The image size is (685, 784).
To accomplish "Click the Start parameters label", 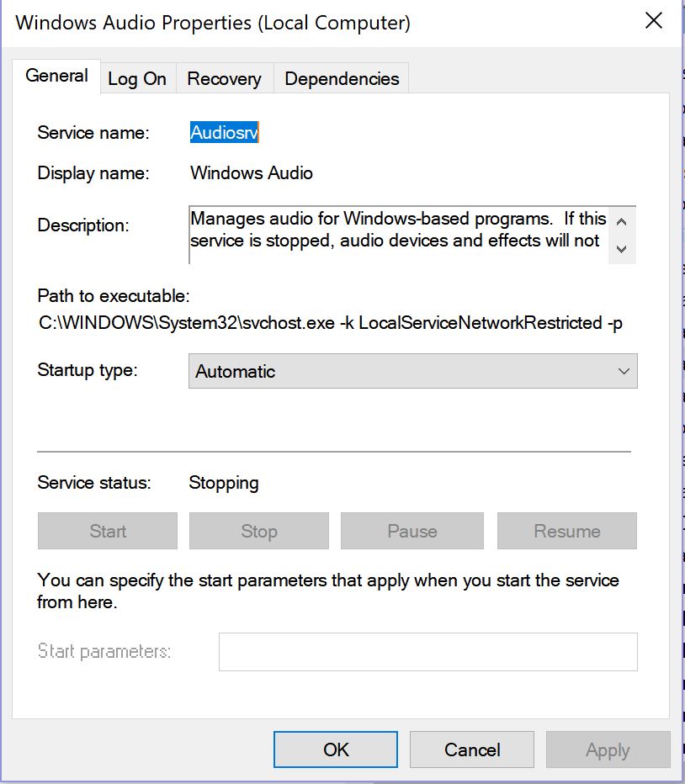I will 104,651.
